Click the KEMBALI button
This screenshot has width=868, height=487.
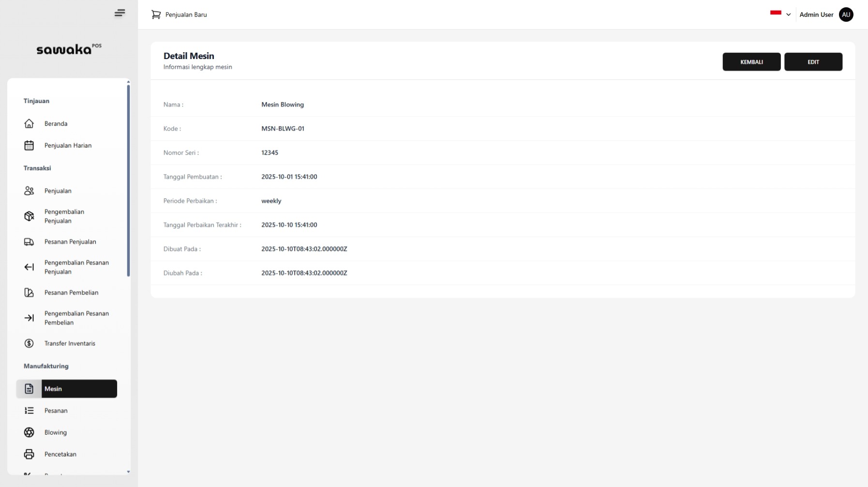(x=751, y=62)
